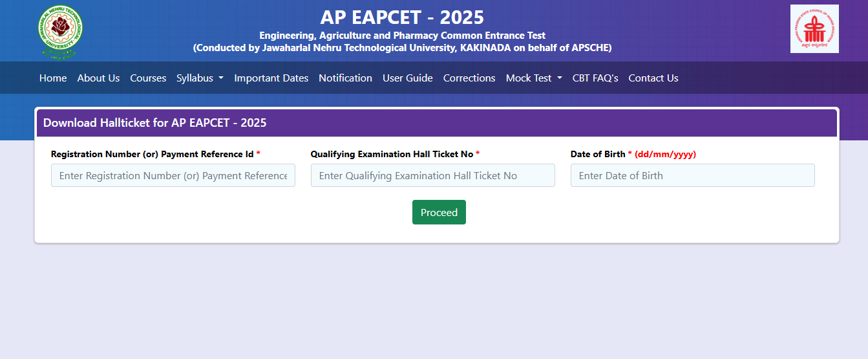Open the About Us page
This screenshot has width=868, height=359.
coord(98,78)
